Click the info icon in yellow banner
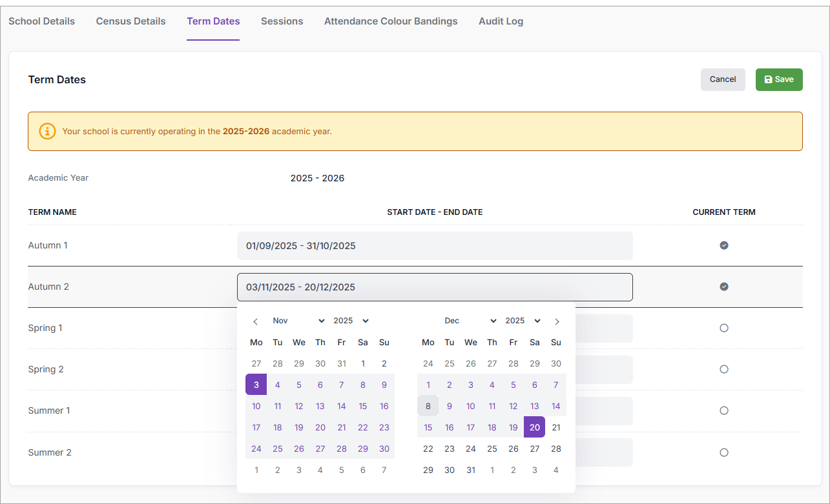The image size is (830, 504). (47, 131)
